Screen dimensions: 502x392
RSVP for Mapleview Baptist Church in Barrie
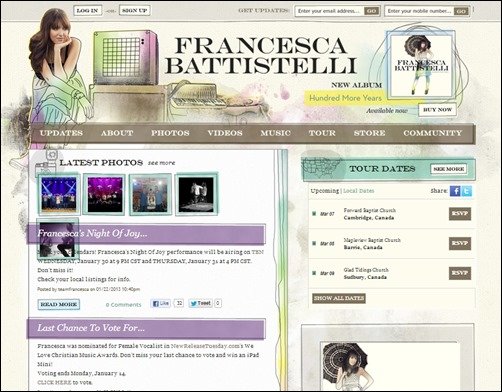click(460, 244)
